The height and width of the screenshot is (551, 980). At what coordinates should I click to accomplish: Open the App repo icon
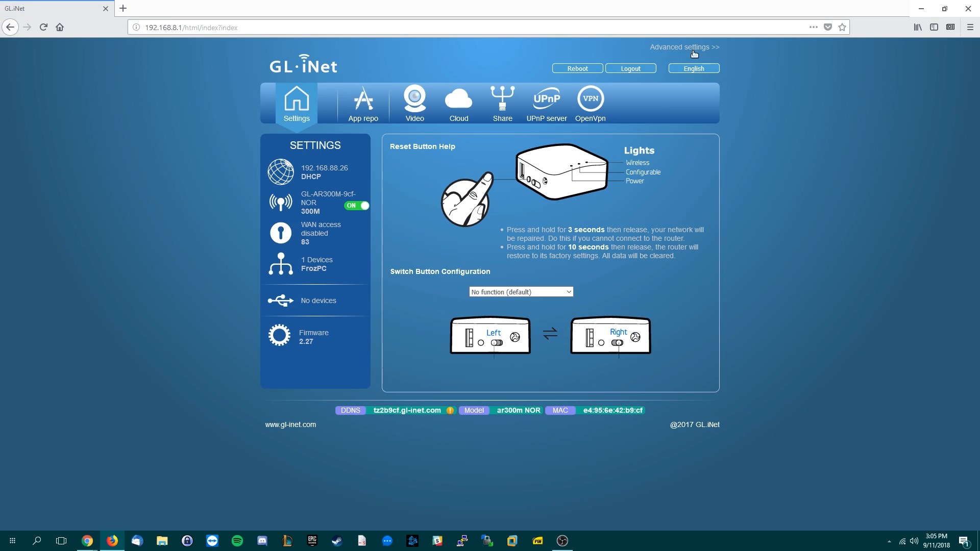point(363,99)
